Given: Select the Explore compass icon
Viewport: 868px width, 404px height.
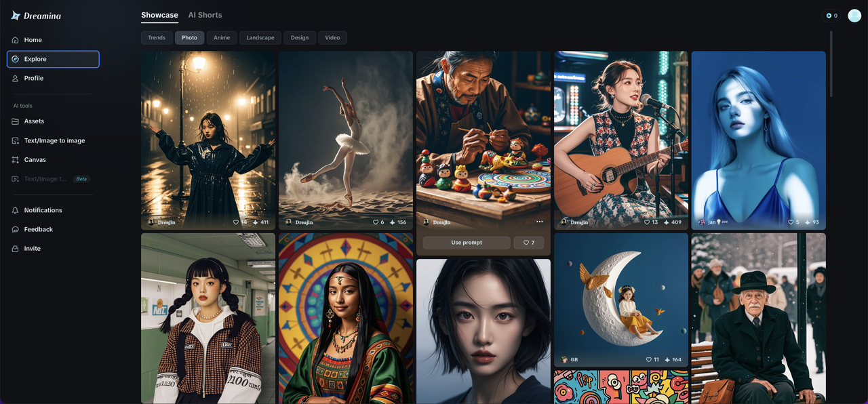Looking at the screenshot, I should [x=15, y=59].
